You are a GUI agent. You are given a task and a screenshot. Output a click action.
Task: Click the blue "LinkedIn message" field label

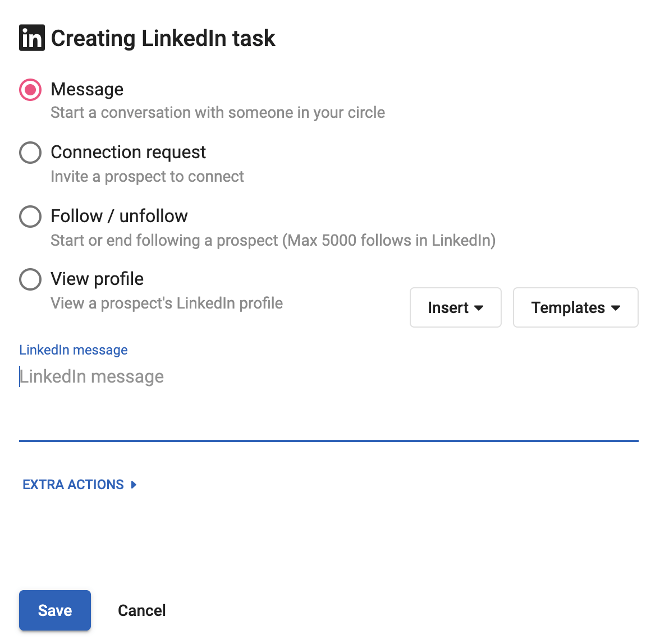[74, 350]
